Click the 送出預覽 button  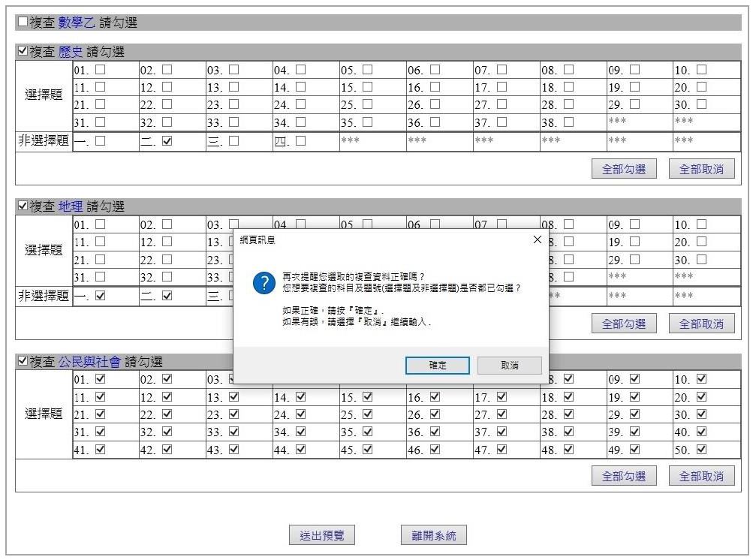point(322,535)
